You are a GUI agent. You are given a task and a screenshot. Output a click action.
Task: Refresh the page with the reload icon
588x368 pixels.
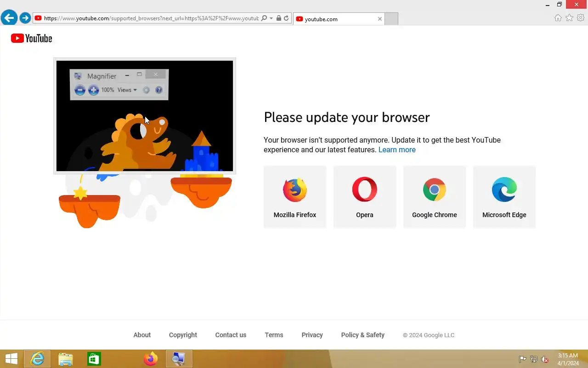coord(286,18)
